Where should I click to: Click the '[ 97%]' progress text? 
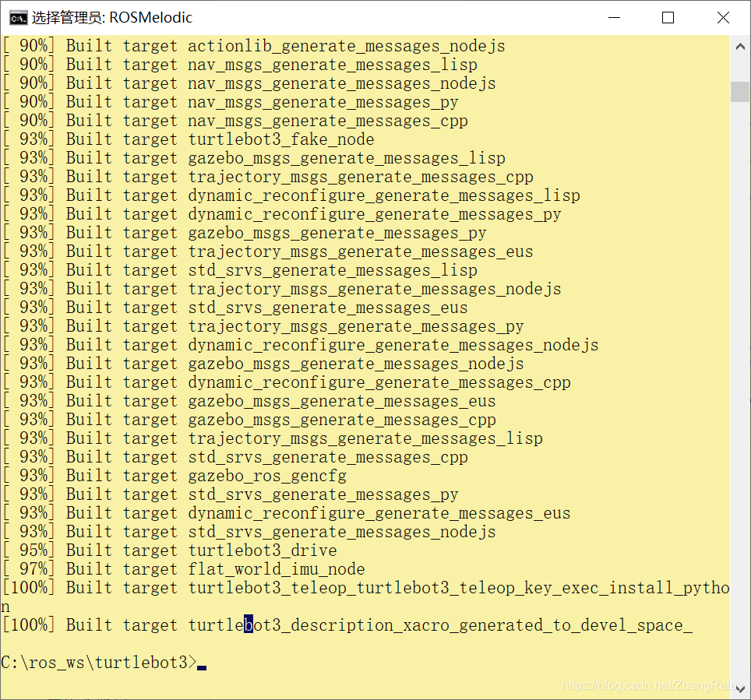click(x=28, y=569)
